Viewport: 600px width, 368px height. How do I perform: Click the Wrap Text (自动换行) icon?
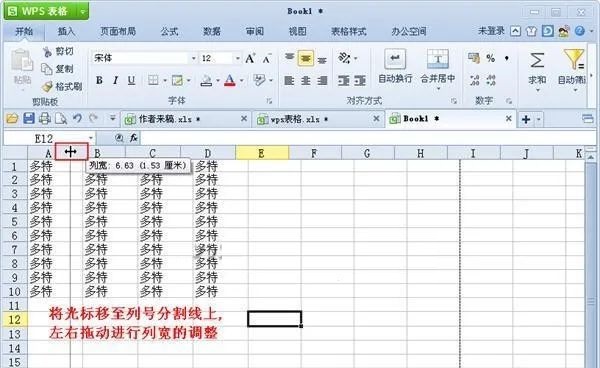395,60
